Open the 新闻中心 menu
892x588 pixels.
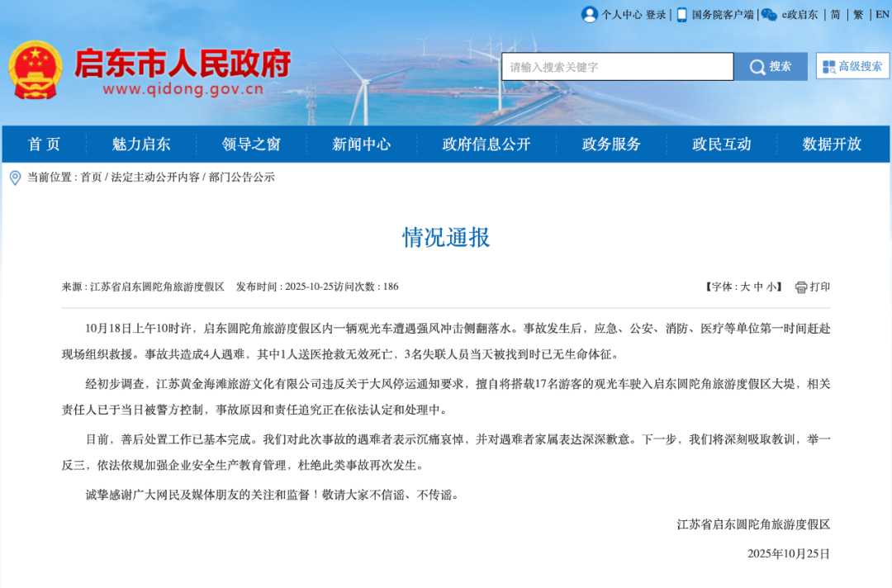click(x=361, y=145)
